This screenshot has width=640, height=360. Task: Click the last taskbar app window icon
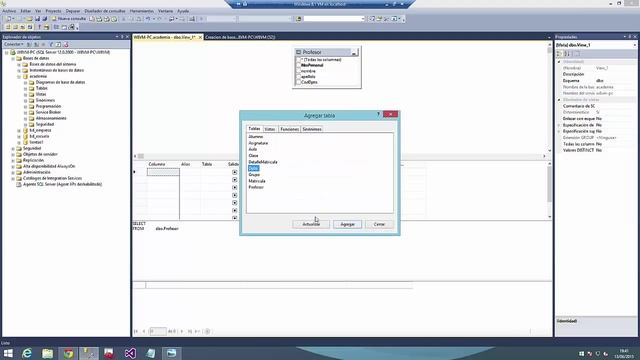point(171,353)
